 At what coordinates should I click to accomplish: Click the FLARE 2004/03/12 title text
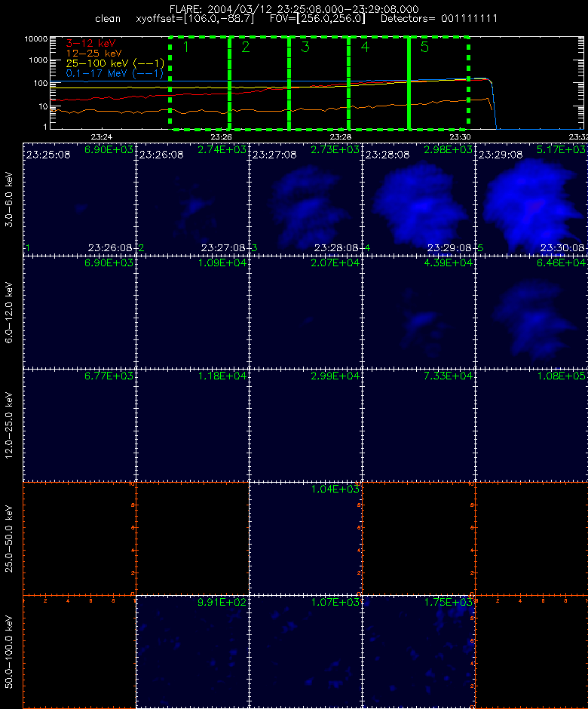[x=294, y=9]
